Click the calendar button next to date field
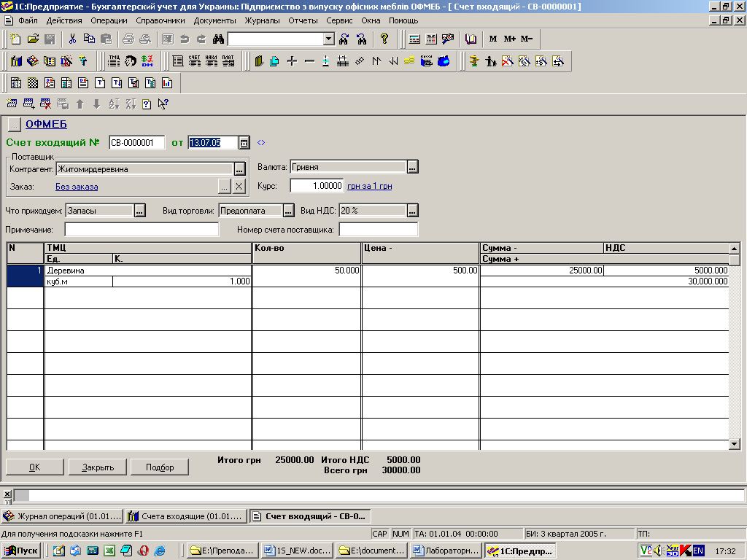This screenshot has height=560, width=747. point(244,142)
